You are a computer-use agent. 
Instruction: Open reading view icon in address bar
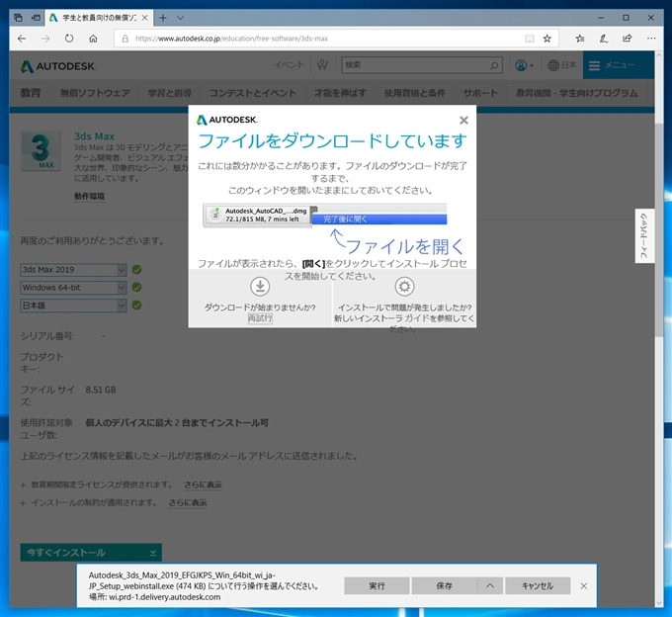tap(530, 39)
